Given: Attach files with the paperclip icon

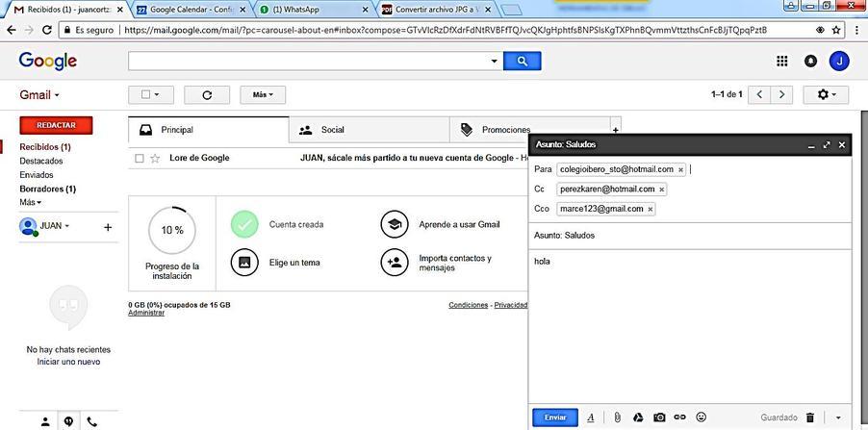Looking at the screenshot, I should (617, 417).
